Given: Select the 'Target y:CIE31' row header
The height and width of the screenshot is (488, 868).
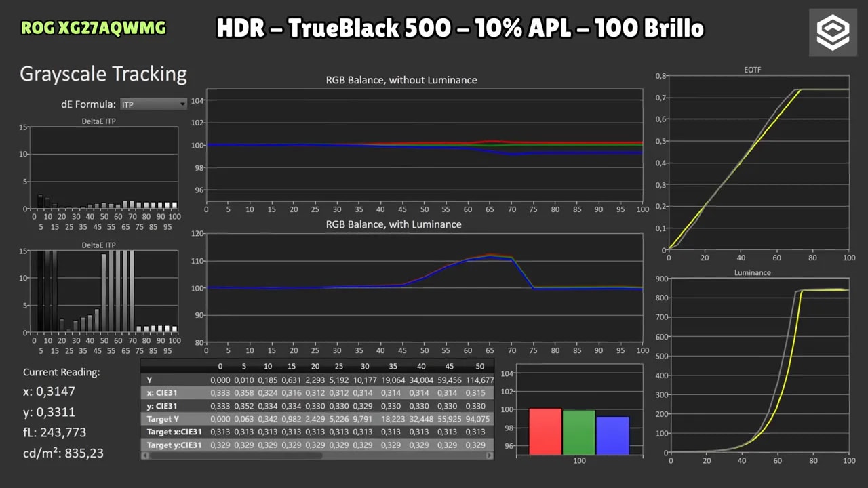Looking at the screenshot, I should tap(174, 445).
